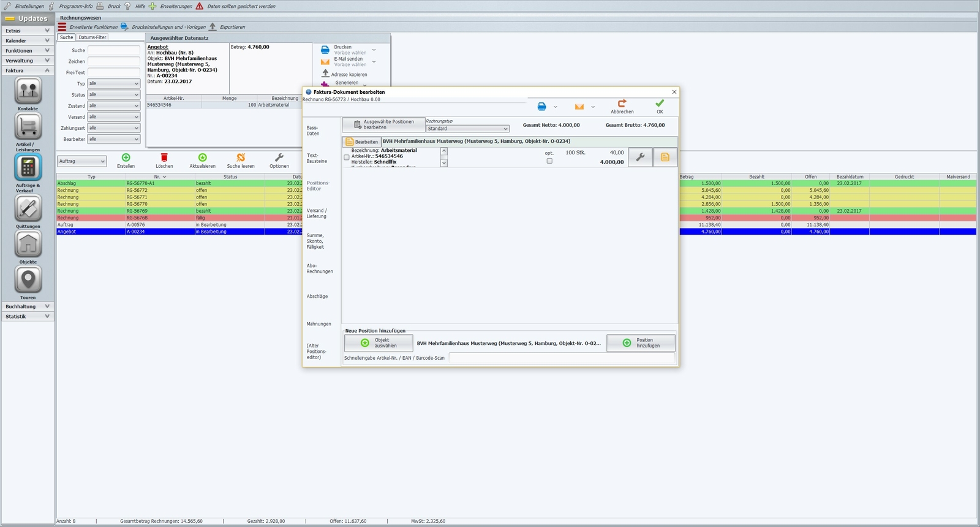Screen dimensions: 980x527
Task: Click the Position hinzufügen button
Action: 641,343
